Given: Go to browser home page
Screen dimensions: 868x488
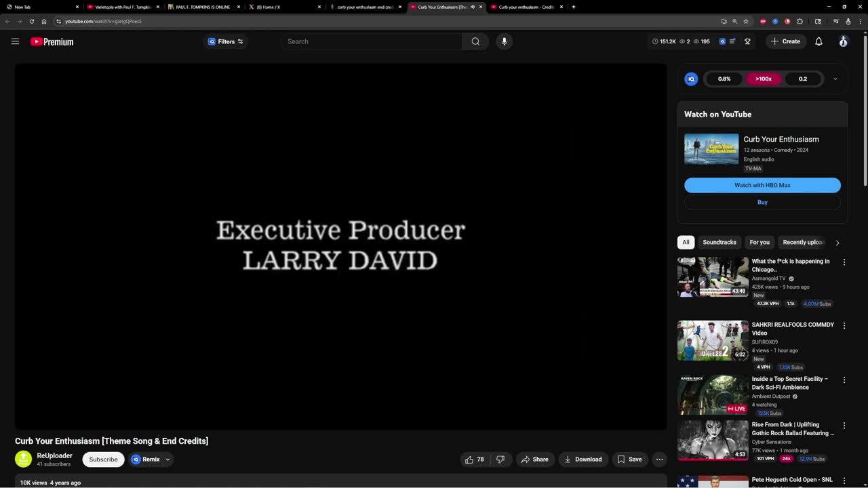Looking at the screenshot, I should [x=44, y=21].
